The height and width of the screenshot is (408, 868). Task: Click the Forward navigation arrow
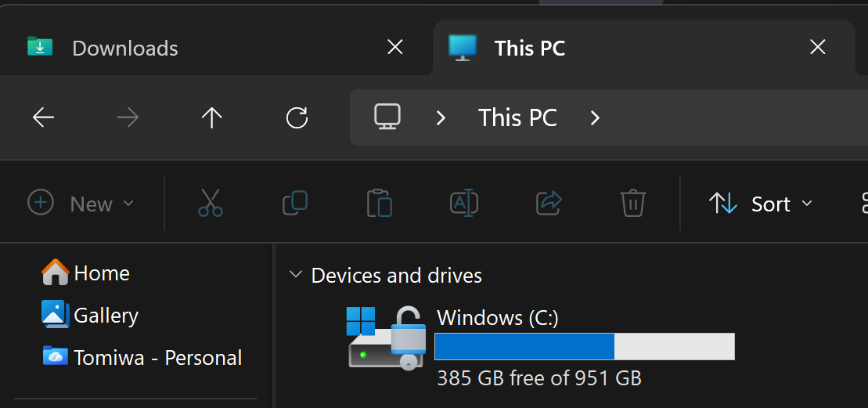point(128,117)
